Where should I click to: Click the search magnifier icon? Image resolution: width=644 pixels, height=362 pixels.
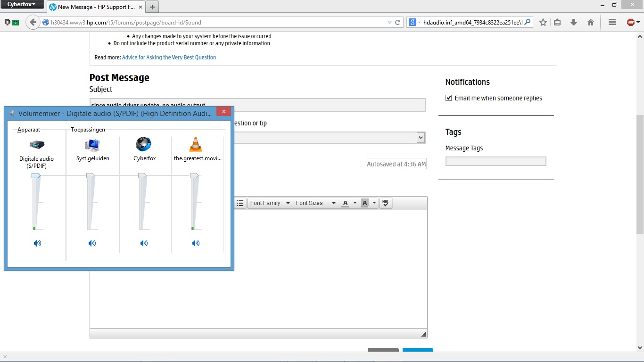tap(528, 22)
